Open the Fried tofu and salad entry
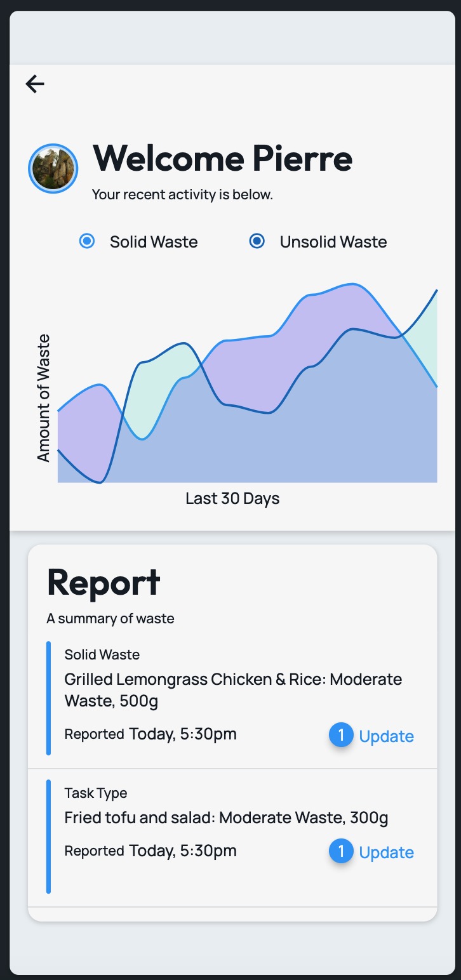The image size is (461, 980). click(x=232, y=837)
